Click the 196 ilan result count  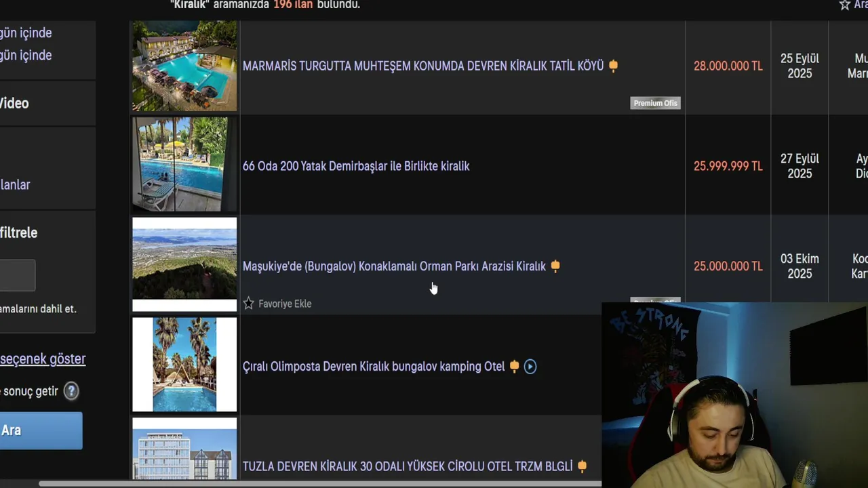pos(293,5)
